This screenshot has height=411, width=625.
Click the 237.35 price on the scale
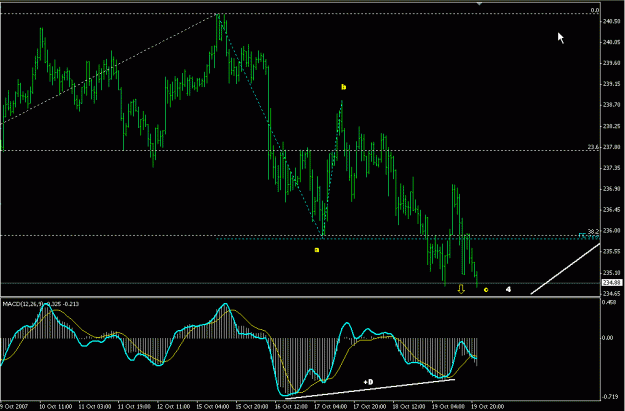613,168
